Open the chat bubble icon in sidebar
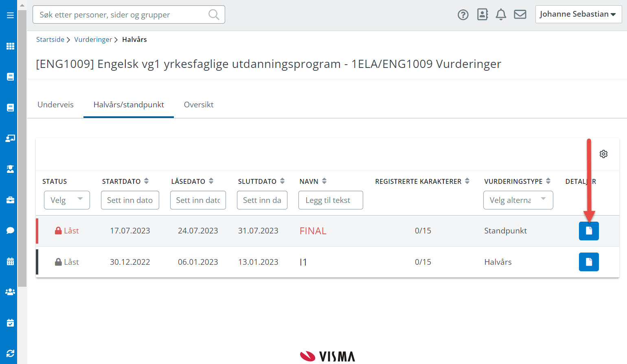 tap(10, 230)
